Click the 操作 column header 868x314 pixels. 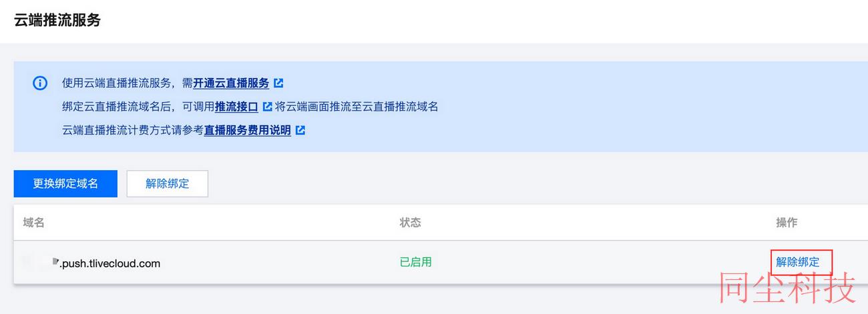click(787, 223)
